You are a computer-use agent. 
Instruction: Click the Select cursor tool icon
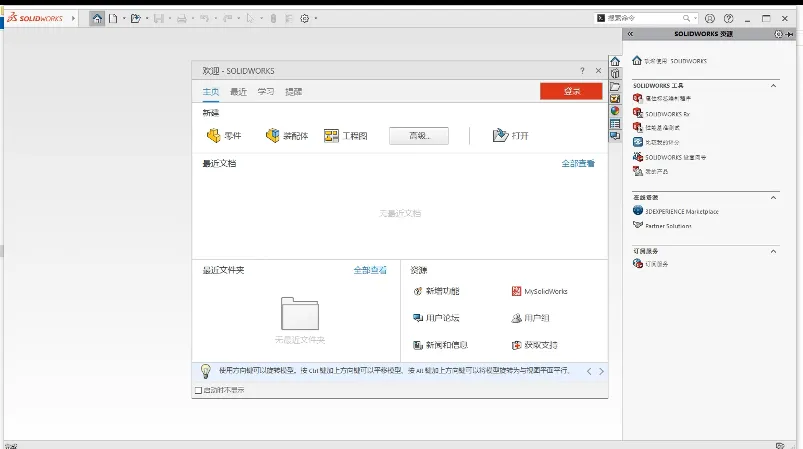tap(250, 18)
